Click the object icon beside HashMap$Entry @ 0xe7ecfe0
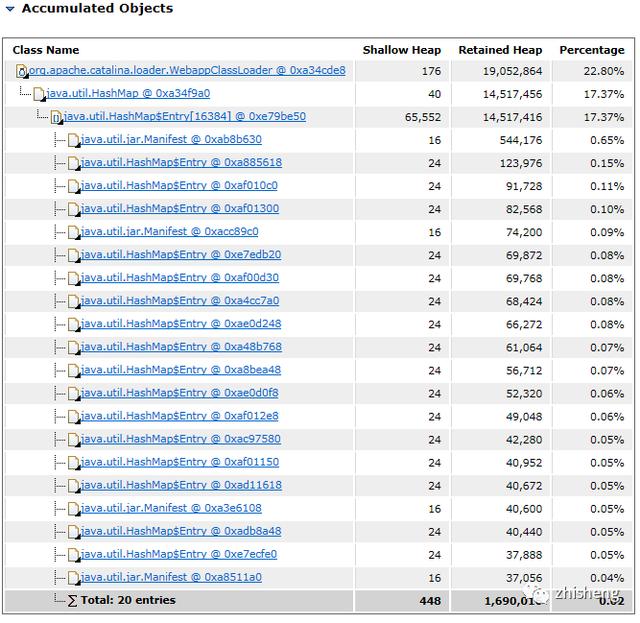 [74, 556]
